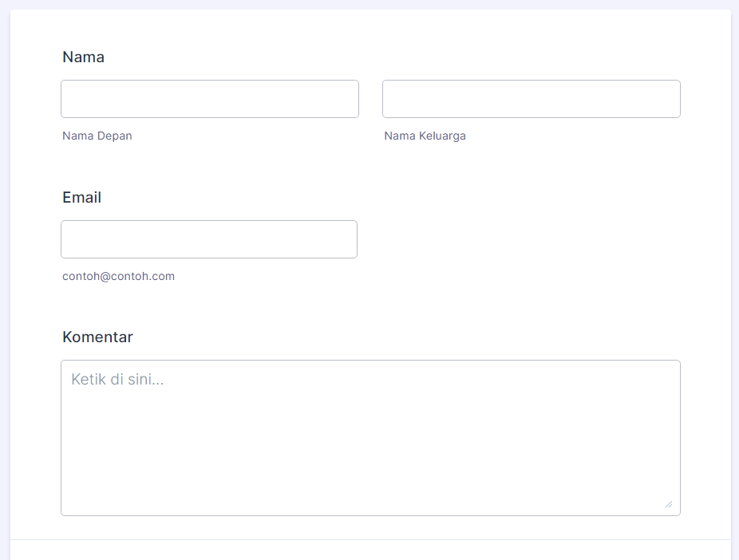This screenshot has width=739, height=560.
Task: Click the contoh@contoh.com hint text
Action: (x=118, y=277)
